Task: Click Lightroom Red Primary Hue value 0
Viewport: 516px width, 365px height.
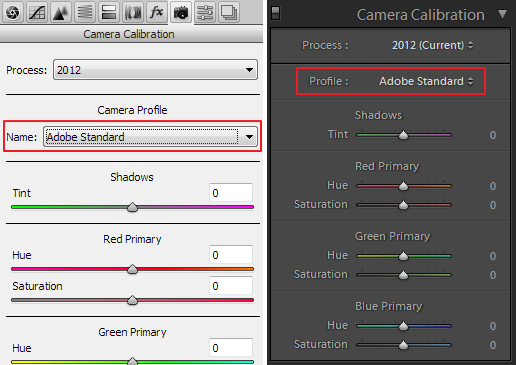Action: pyautogui.click(x=493, y=186)
